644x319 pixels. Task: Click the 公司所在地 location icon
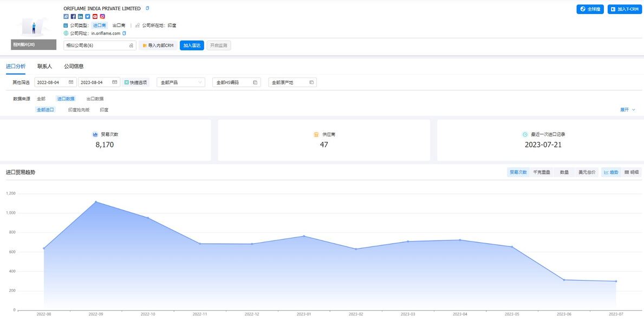click(x=138, y=25)
